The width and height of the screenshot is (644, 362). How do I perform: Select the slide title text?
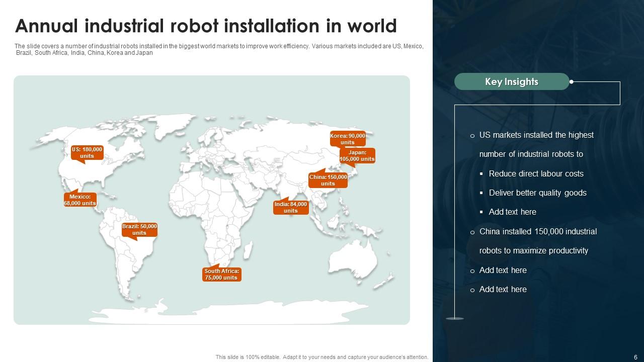click(x=205, y=26)
